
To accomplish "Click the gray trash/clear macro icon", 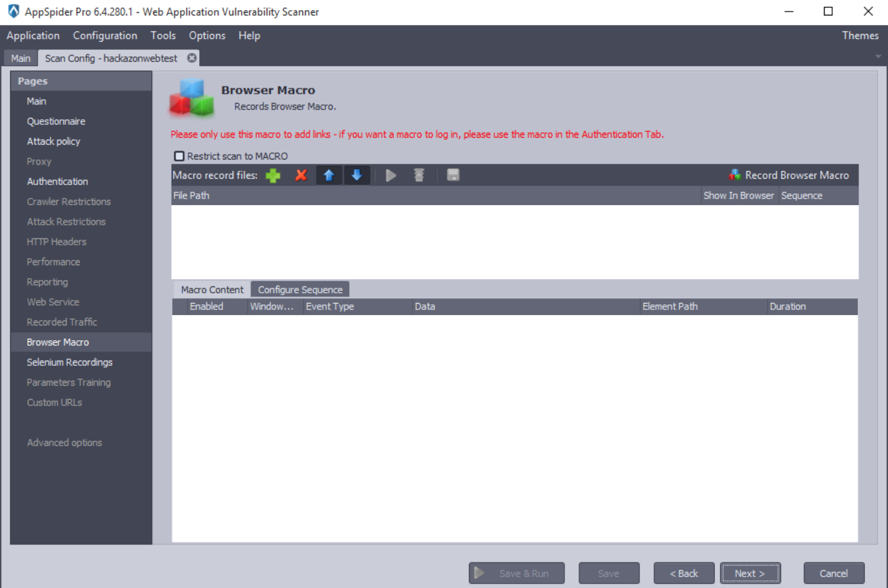I will [x=419, y=175].
